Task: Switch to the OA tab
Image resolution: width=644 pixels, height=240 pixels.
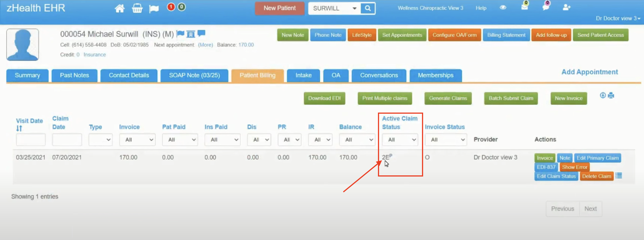Action: coord(336,75)
